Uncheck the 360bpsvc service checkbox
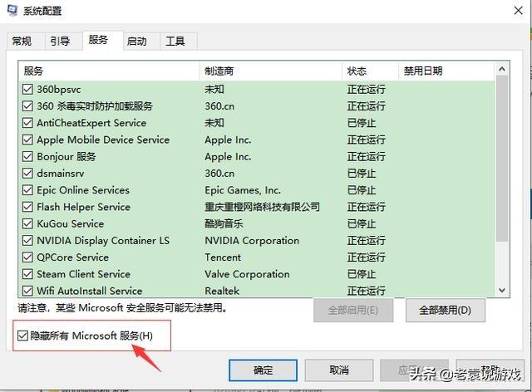Screen dimensions: 532x392 [27, 90]
